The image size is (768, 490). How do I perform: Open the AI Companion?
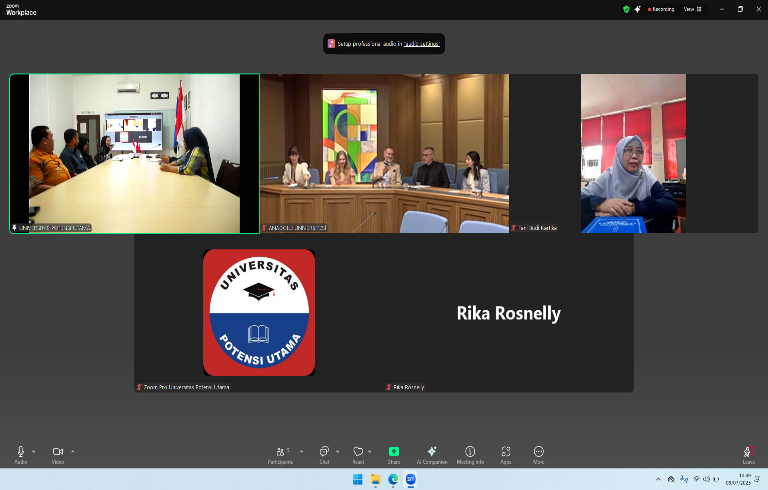(432, 452)
